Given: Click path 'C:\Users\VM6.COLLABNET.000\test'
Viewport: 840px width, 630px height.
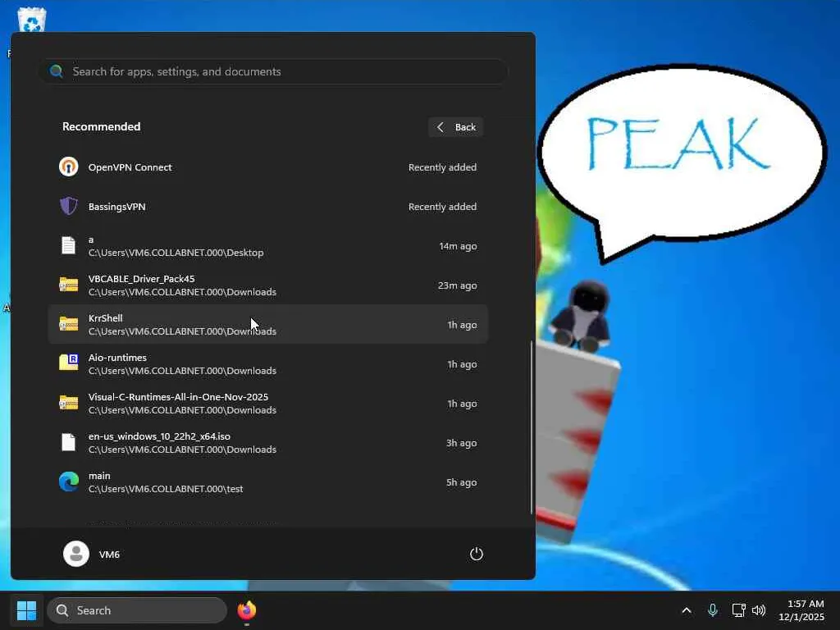Looking at the screenshot, I should click(166, 489).
